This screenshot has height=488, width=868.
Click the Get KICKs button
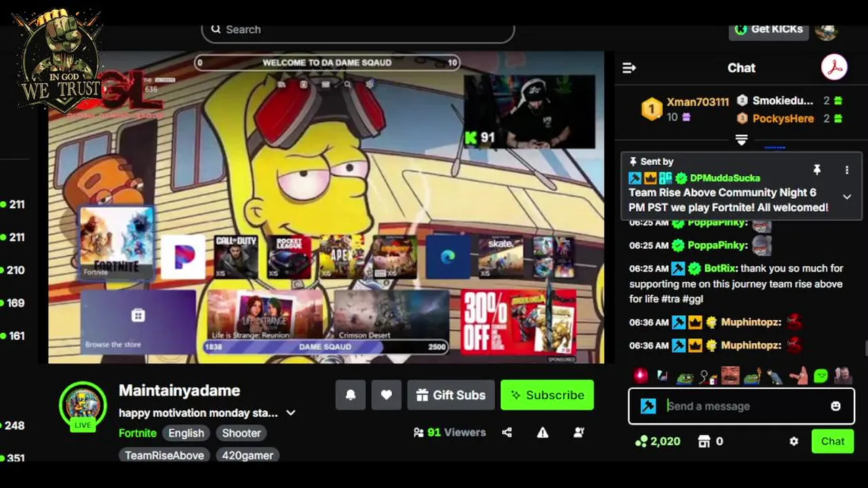pyautogui.click(x=769, y=29)
